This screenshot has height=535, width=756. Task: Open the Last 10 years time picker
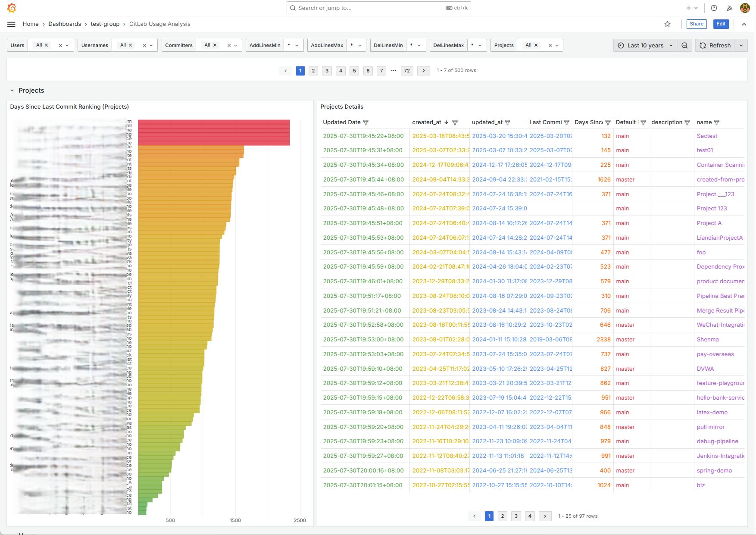point(645,45)
